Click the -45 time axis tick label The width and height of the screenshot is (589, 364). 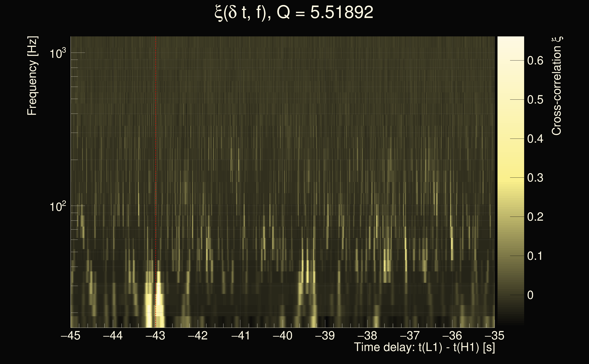[x=71, y=336]
